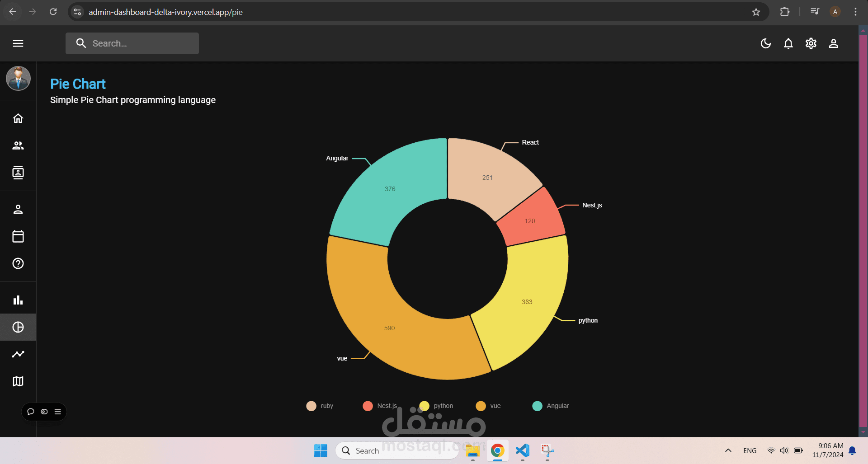Open the FAQ question mark icon

pos(18,263)
